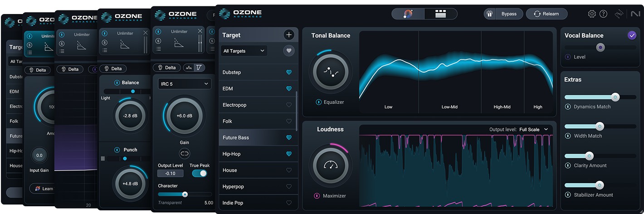Click the Character slider handle
Screen dimensions: 644x214
click(x=185, y=194)
